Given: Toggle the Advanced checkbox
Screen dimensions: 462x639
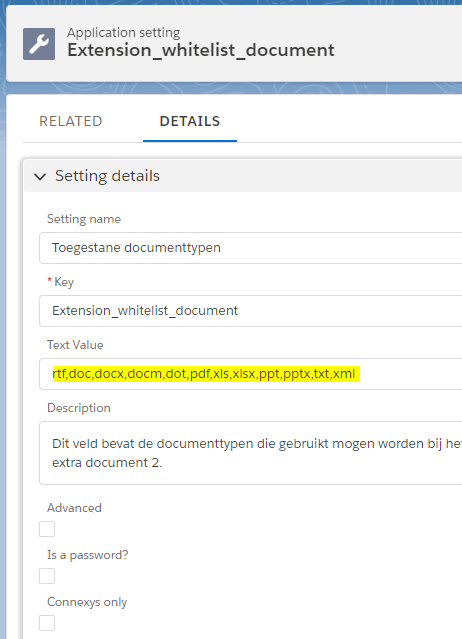Looking at the screenshot, I should [x=47, y=529].
